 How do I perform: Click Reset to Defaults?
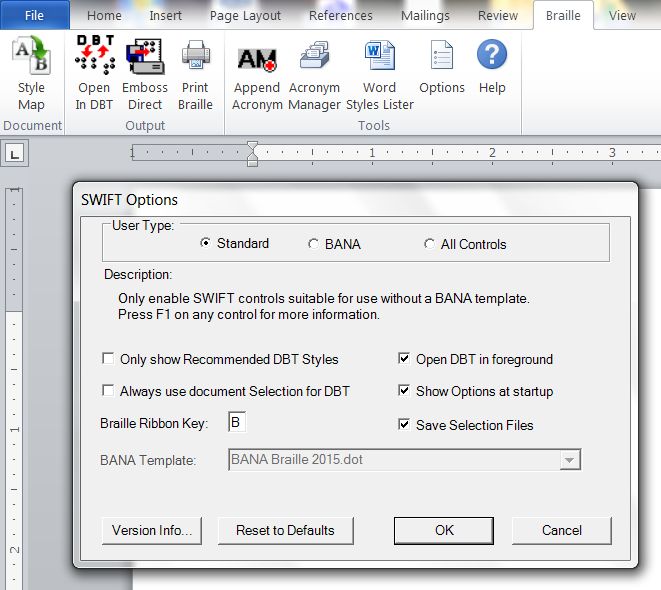click(x=285, y=531)
